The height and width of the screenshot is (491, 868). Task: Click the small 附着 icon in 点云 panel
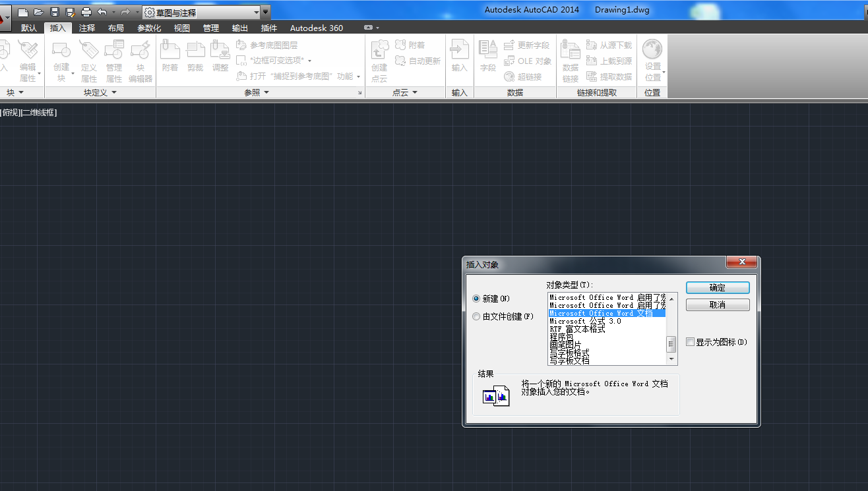[400, 45]
